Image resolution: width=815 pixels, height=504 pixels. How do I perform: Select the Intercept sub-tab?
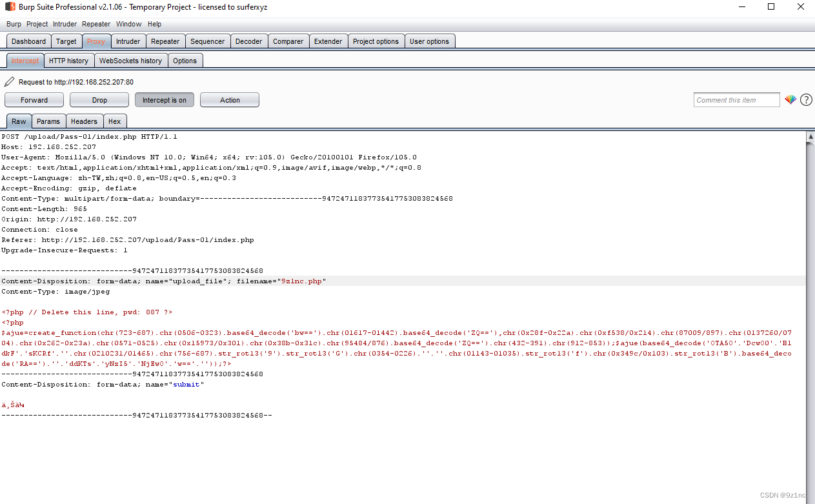point(25,61)
